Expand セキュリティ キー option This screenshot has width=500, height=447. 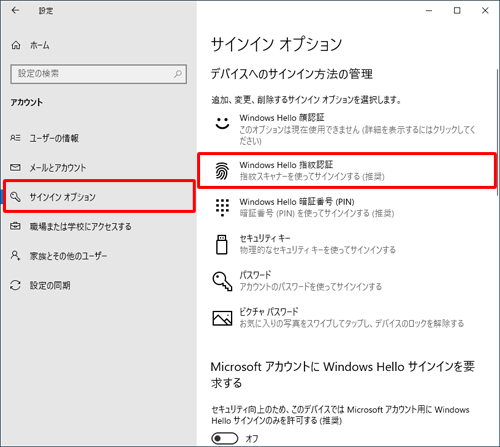(347, 244)
